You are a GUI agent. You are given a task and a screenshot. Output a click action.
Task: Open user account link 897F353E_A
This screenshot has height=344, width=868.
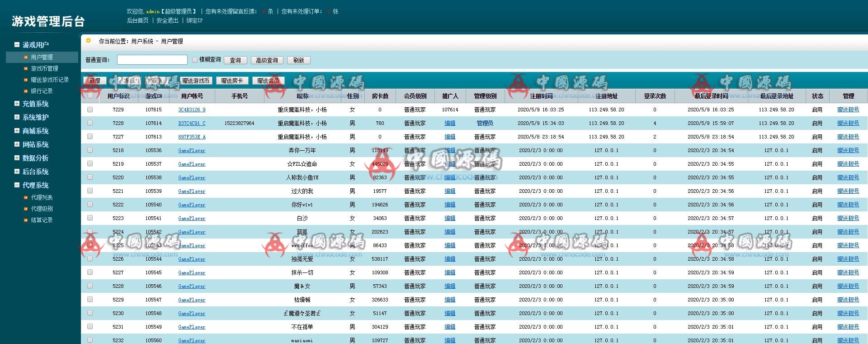tap(192, 137)
